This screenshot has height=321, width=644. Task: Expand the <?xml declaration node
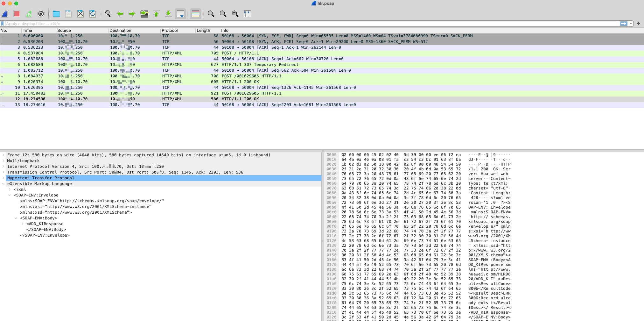10,189
